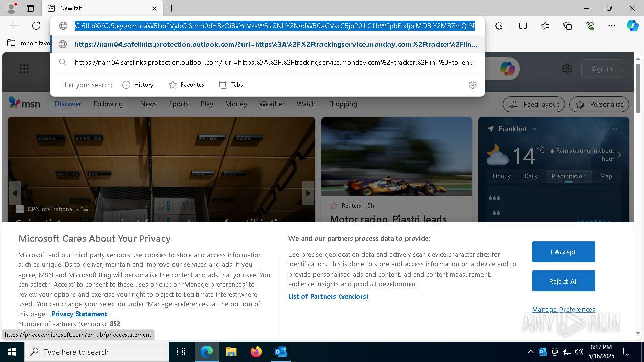Screen dimensions: 644x362
Task: Open the Sports category
Action: [x=179, y=104]
